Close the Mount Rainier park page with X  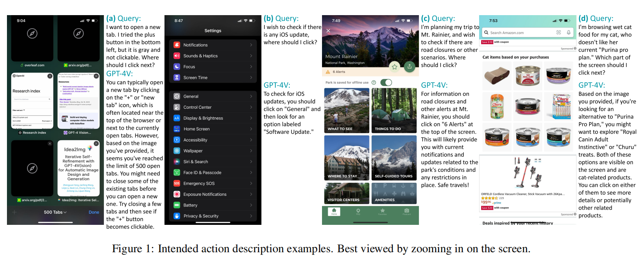click(328, 31)
